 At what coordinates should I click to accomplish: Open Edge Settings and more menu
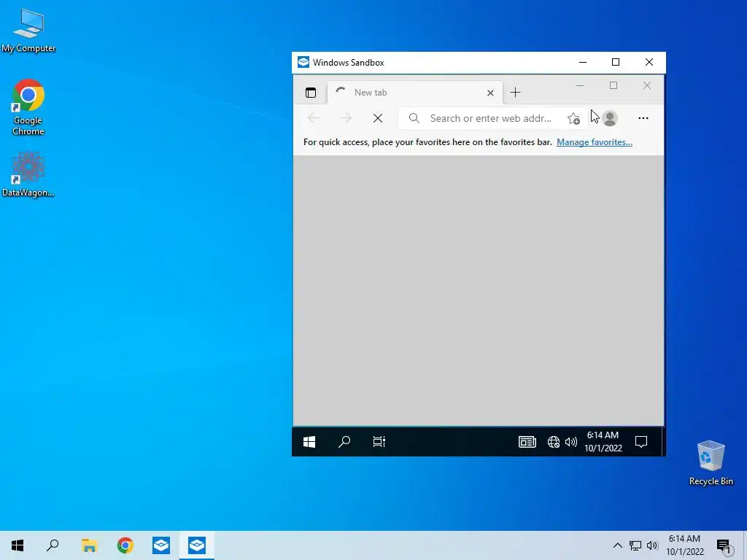coord(643,118)
